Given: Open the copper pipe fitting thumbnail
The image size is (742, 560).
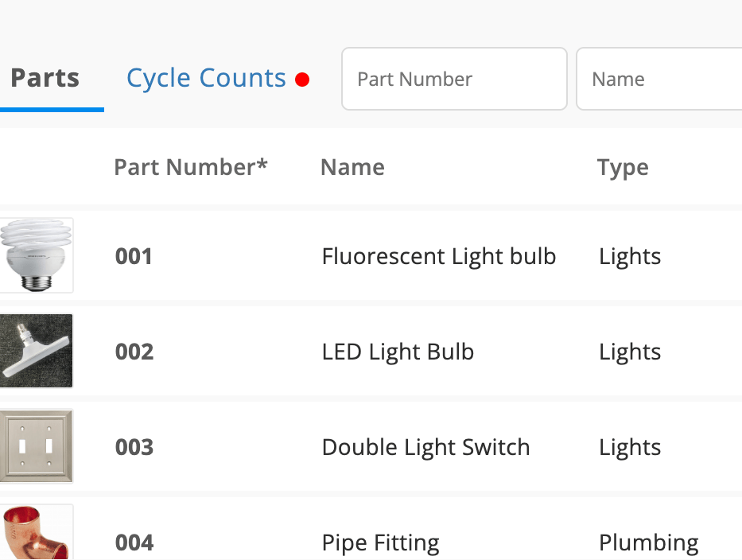Looking at the screenshot, I should 37,532.
